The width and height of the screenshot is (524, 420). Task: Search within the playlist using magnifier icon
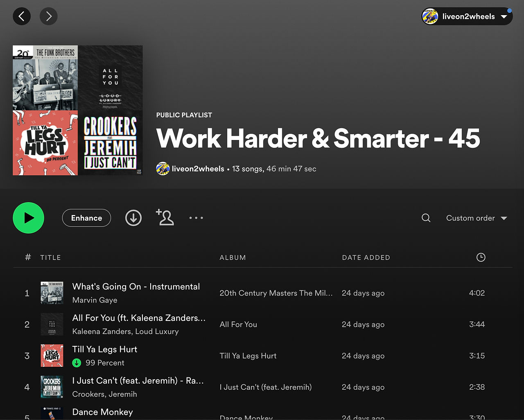pos(426,218)
